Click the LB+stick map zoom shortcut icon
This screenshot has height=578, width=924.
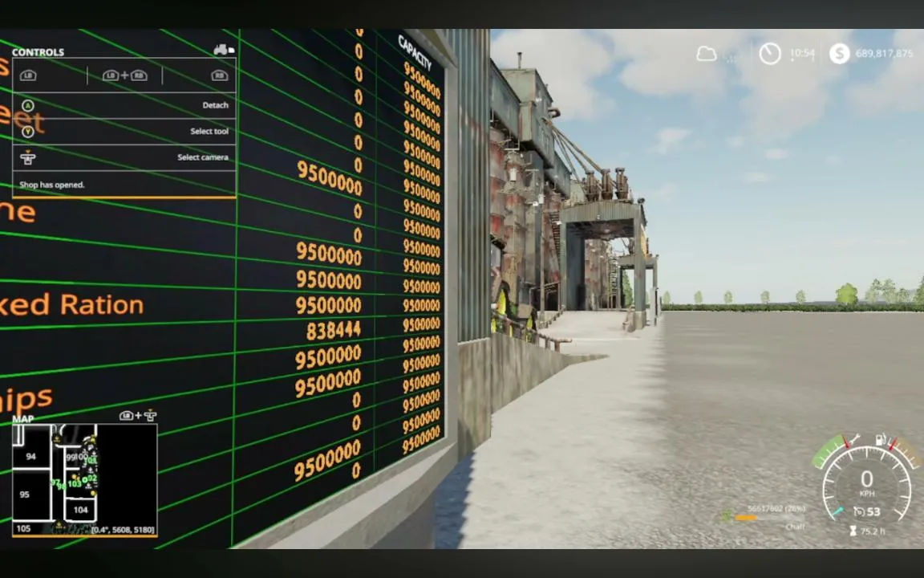[x=138, y=416]
